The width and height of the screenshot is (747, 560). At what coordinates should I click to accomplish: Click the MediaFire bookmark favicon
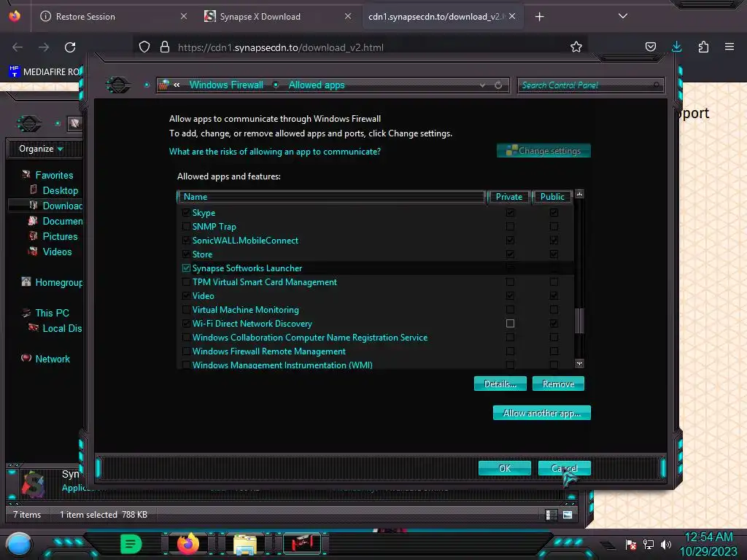15,71
